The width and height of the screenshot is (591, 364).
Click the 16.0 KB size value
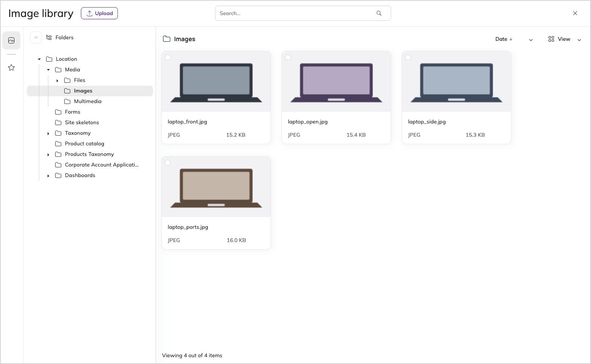tap(236, 240)
